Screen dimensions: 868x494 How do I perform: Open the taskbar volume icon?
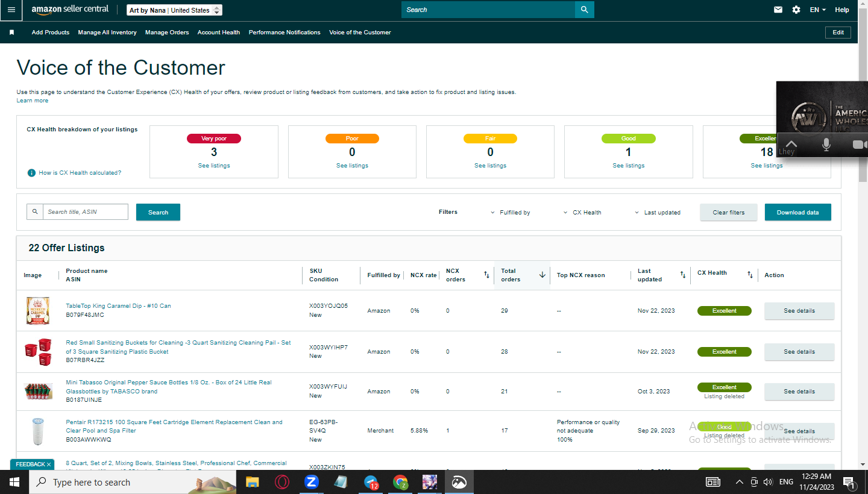768,482
